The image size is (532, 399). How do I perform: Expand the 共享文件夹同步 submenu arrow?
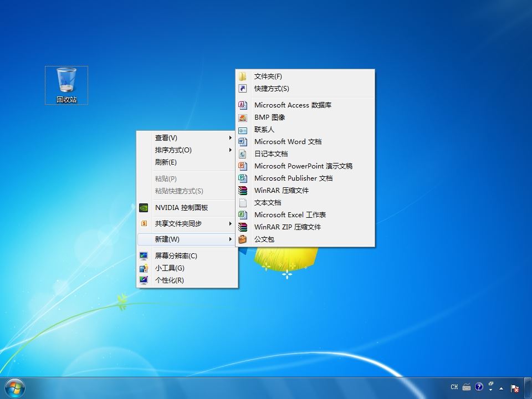click(x=230, y=223)
